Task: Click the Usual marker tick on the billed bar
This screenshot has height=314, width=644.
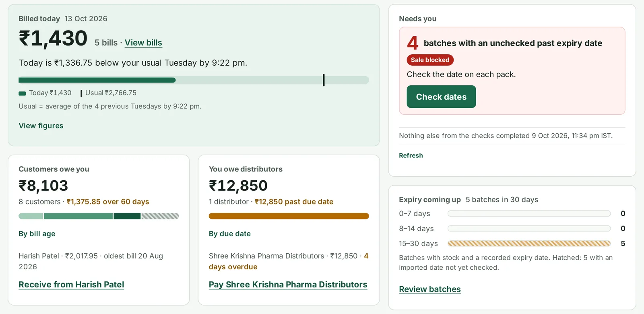Action: point(324,80)
